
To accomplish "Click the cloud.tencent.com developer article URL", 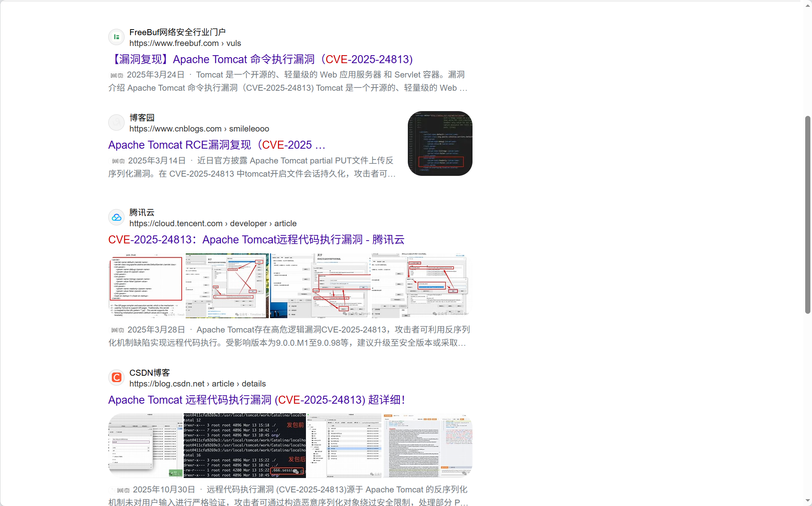I will [213, 223].
